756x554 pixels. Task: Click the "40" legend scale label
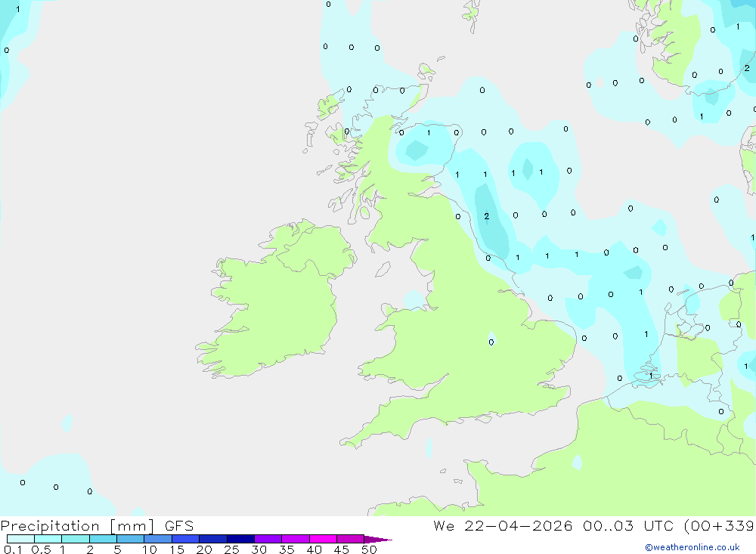[314, 549]
